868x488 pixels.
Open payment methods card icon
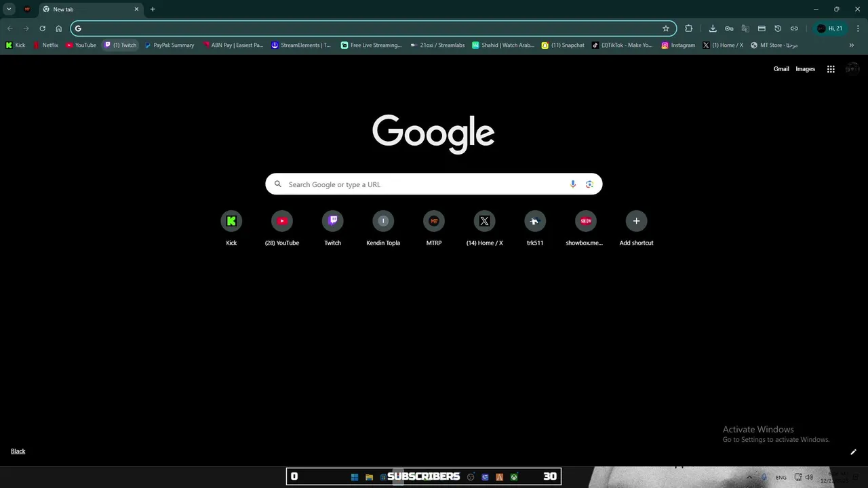762,28
